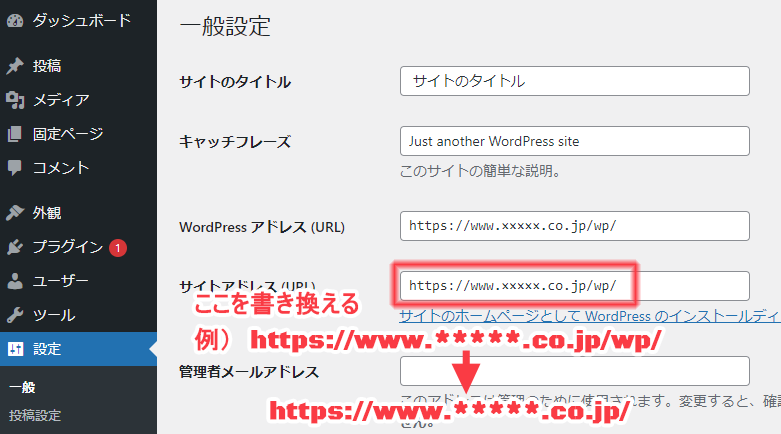Click the キャッチフレーズ label

coord(235,142)
